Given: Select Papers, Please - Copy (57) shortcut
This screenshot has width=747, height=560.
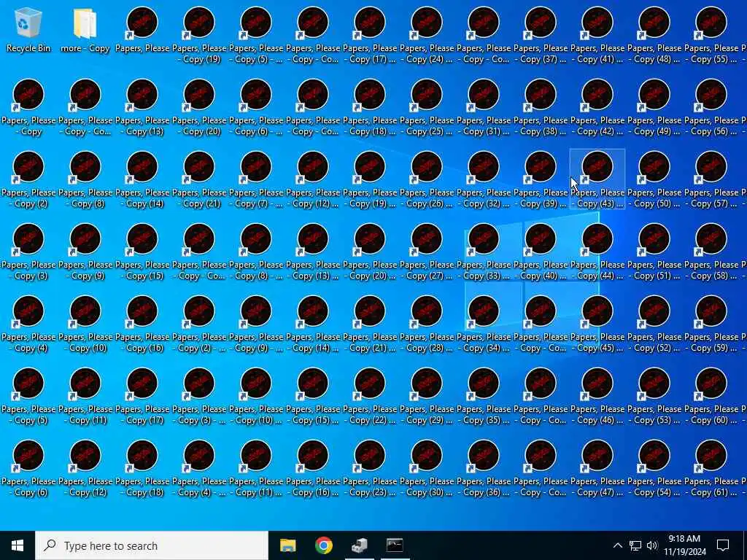Looking at the screenshot, I should (x=711, y=180).
